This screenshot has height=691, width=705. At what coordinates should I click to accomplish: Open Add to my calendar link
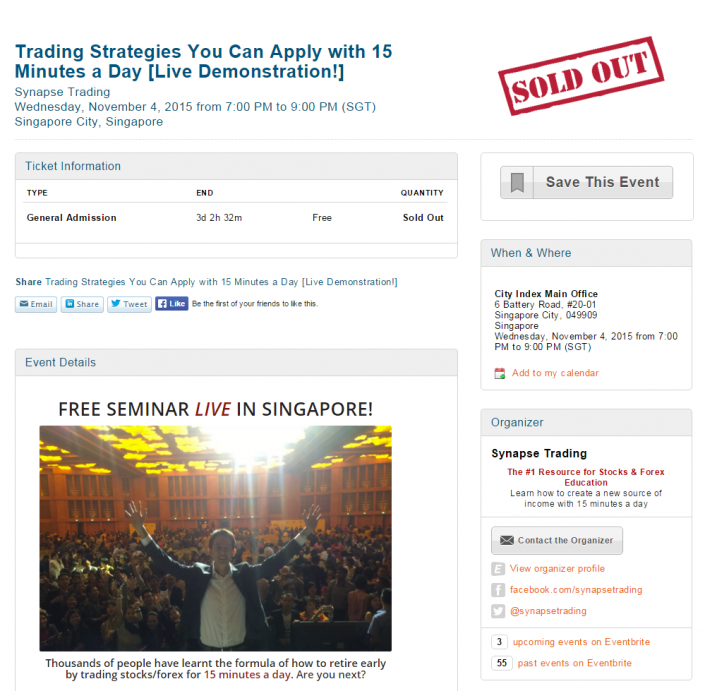point(555,373)
